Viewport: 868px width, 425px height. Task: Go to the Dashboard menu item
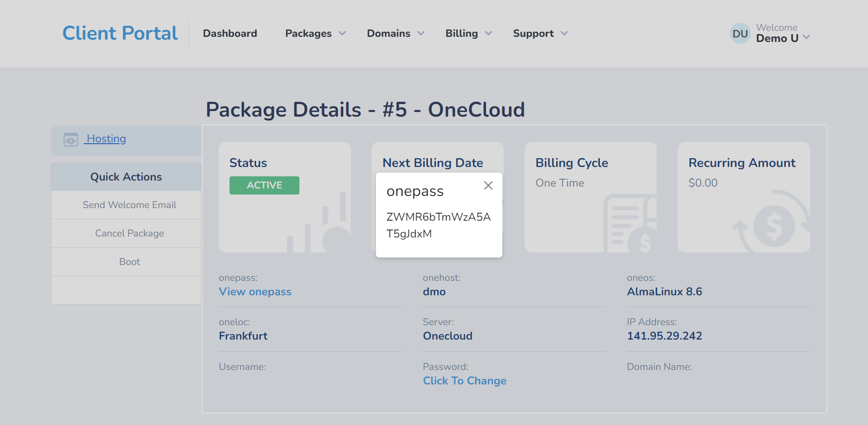[230, 34]
